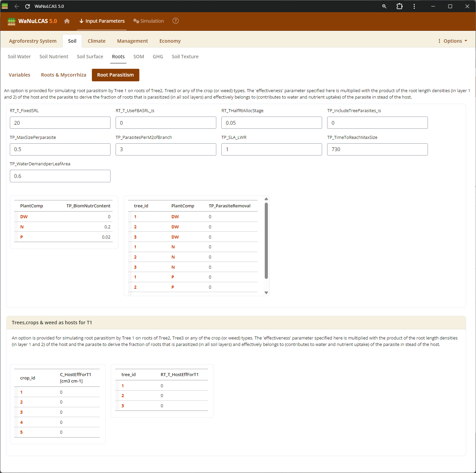Click the Root Parasitism button
The width and height of the screenshot is (476, 473).
[115, 75]
